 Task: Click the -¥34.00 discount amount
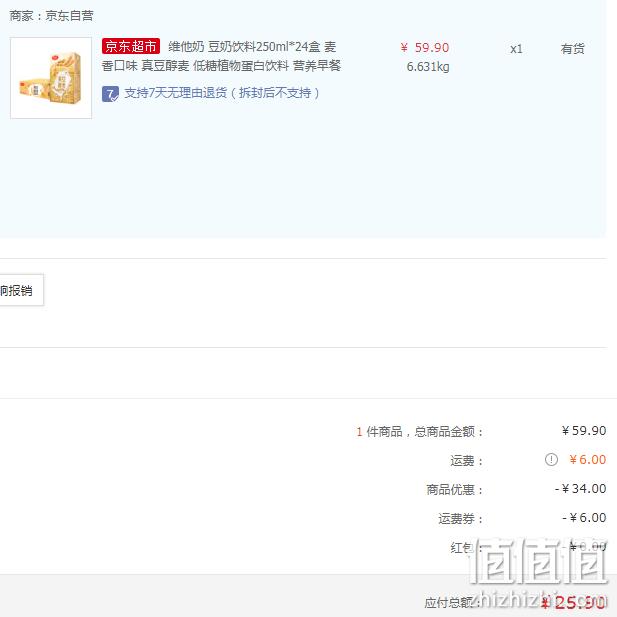click(580, 489)
